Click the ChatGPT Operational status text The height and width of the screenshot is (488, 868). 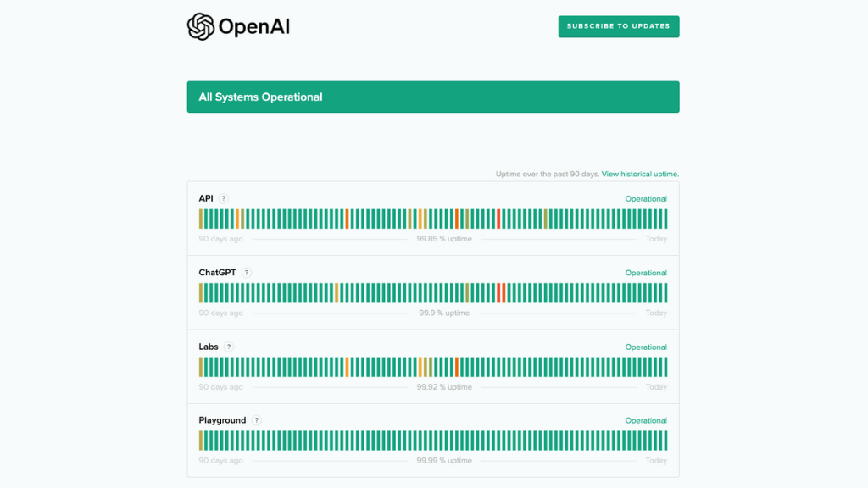tap(646, 273)
